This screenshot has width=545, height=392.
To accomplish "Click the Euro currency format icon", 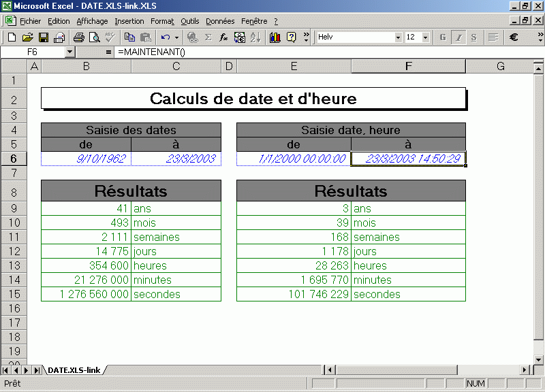I will coord(514,37).
